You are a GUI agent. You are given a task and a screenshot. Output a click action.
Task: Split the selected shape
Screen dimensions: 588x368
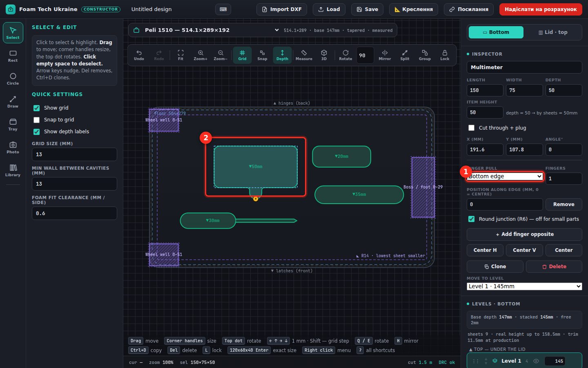pos(405,55)
